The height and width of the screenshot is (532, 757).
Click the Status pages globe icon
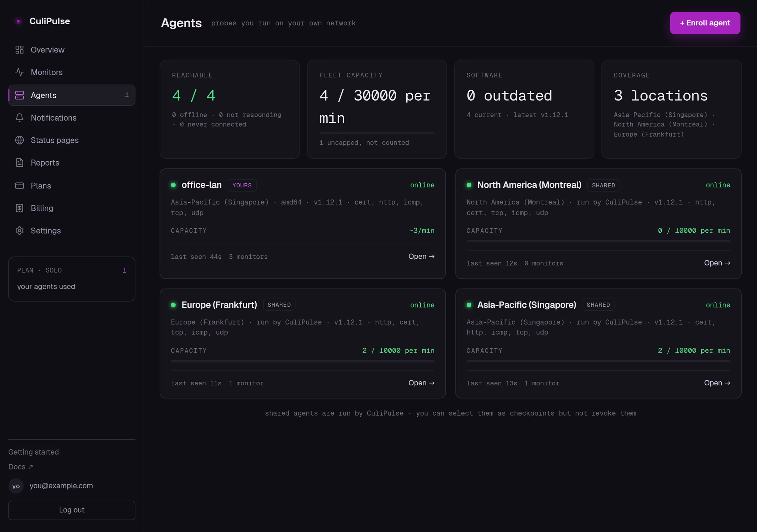click(x=20, y=140)
